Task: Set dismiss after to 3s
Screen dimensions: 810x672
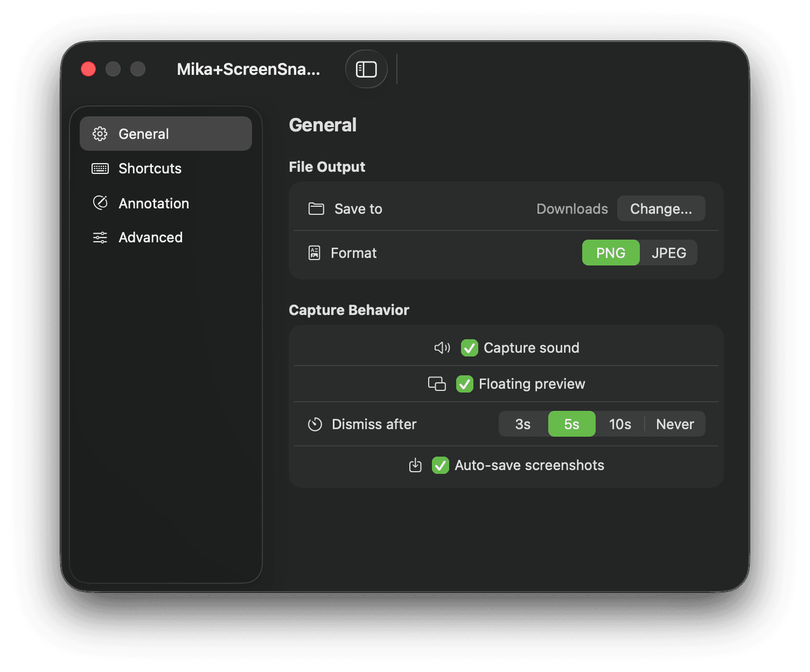Action: pos(523,424)
